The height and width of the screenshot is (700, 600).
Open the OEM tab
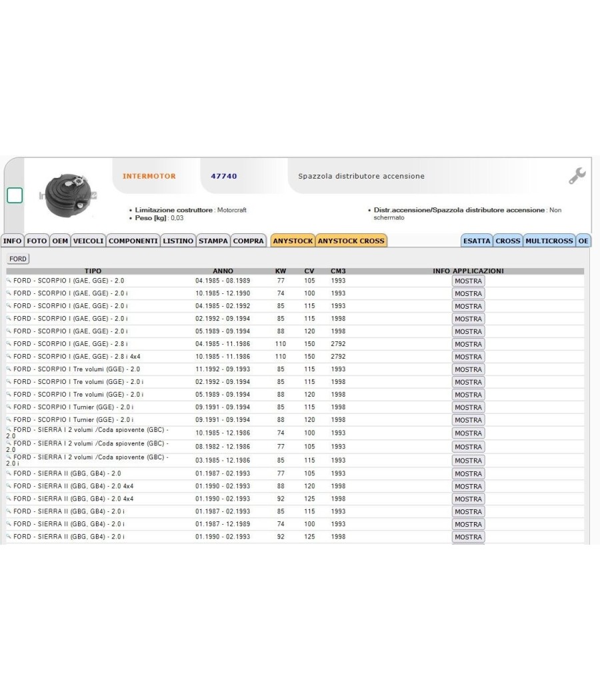click(x=60, y=241)
